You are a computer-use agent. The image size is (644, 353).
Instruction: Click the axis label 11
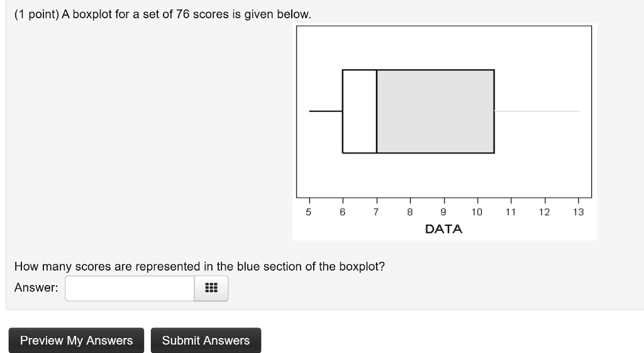click(511, 212)
